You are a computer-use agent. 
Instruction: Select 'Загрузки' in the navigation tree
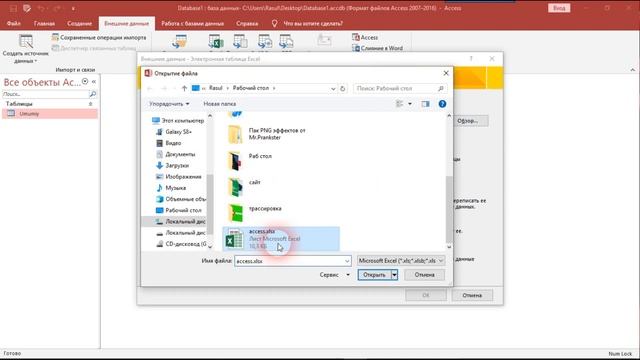(172, 165)
